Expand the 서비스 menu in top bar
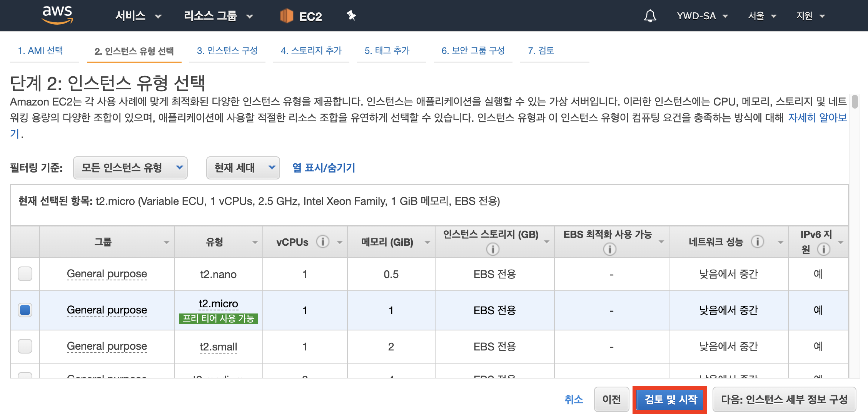This screenshot has height=419, width=868. [138, 16]
